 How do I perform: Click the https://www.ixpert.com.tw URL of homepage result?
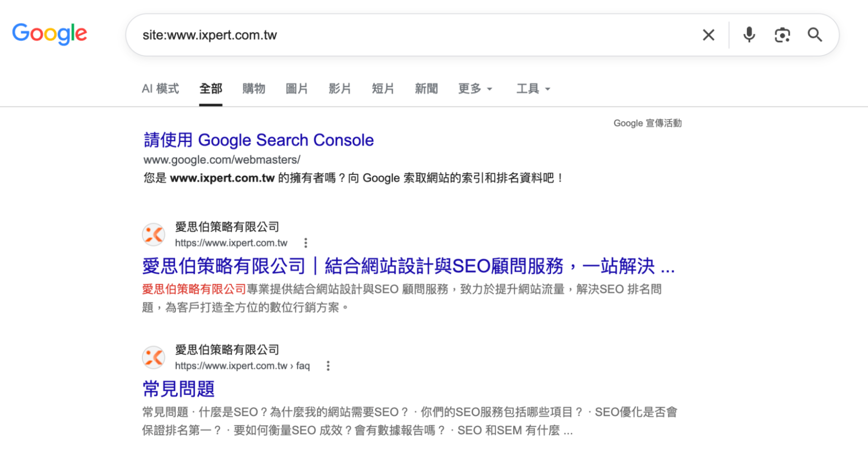point(231,243)
